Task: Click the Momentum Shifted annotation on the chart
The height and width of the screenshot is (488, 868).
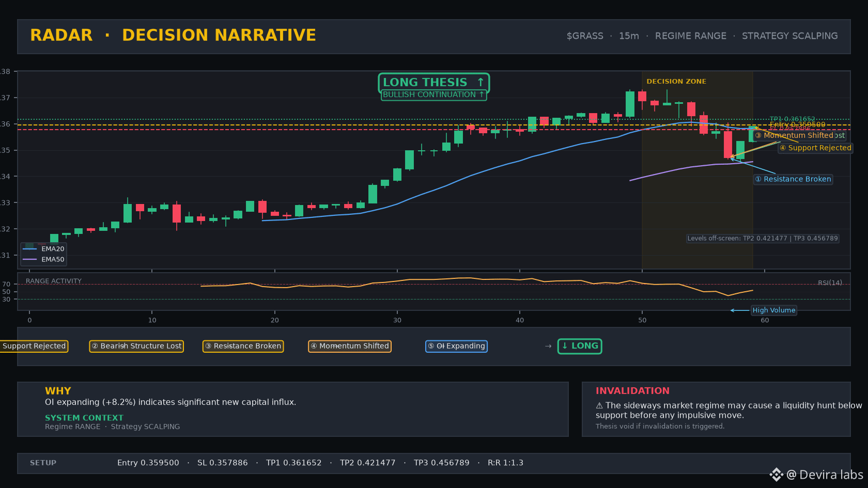Action: [794, 135]
